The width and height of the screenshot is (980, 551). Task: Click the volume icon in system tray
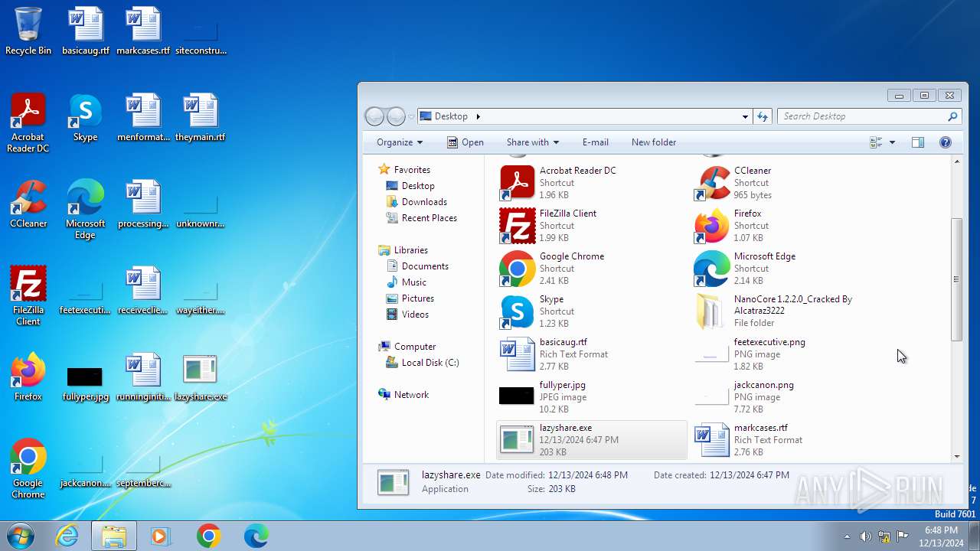(x=865, y=536)
